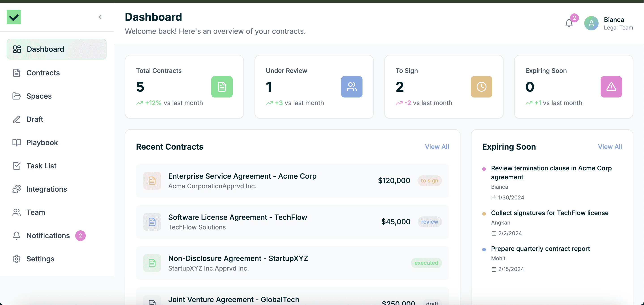Open Notifications in the sidebar
The width and height of the screenshot is (644, 305).
pos(48,235)
